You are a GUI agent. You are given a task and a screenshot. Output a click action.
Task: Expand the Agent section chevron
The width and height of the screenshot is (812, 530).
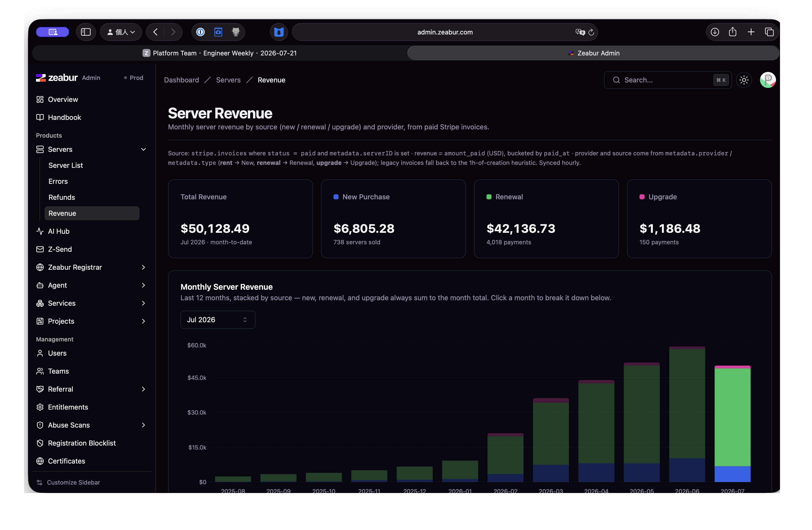pyautogui.click(x=144, y=285)
